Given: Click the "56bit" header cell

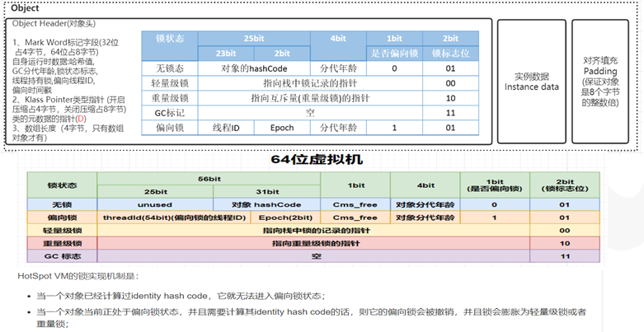Looking at the screenshot, I should coord(209,179).
